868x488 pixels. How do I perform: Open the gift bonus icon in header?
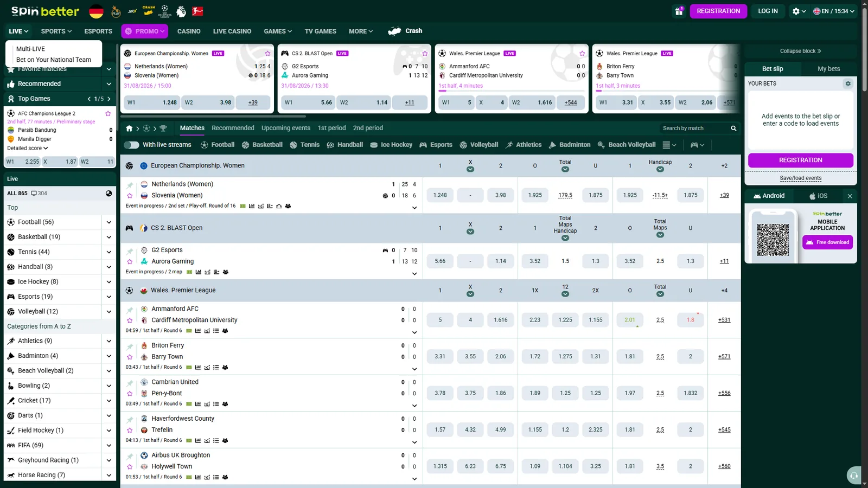679,11
